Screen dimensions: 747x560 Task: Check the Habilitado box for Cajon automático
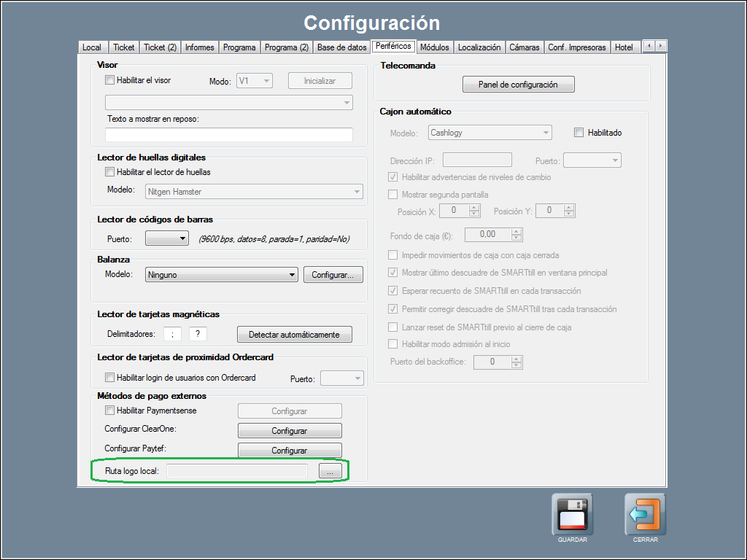click(579, 133)
